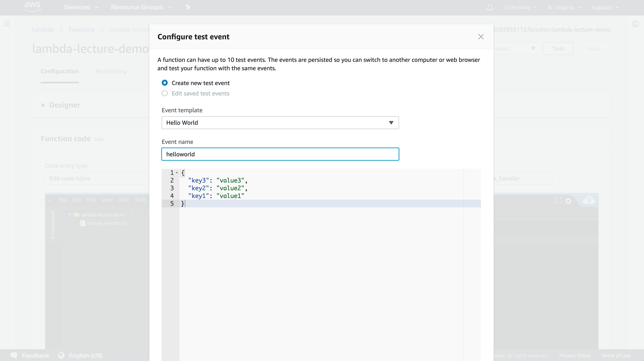Switch to the Monitoring tab
Image resolution: width=644 pixels, height=361 pixels.
pos(111,71)
